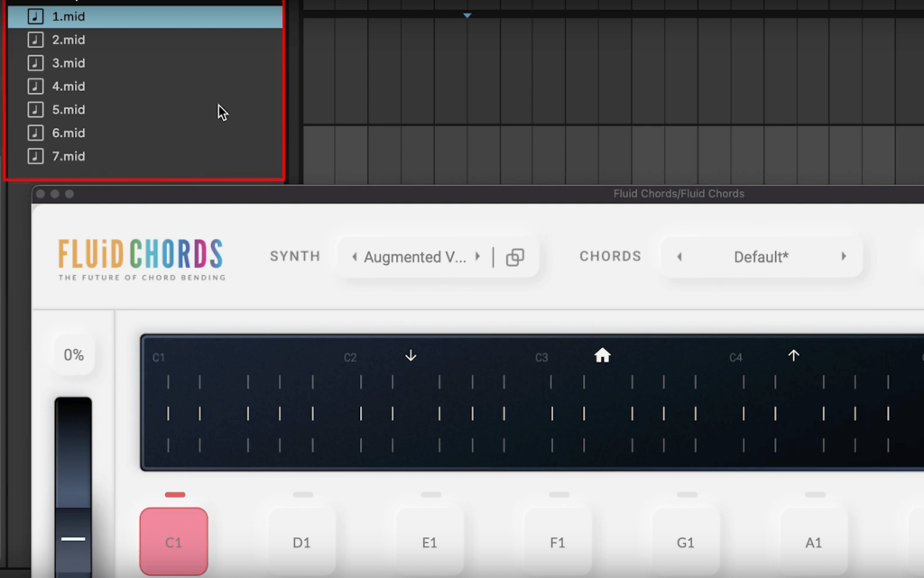The width and height of the screenshot is (924, 578).
Task: Go to the previous chords preset
Action: 679,257
